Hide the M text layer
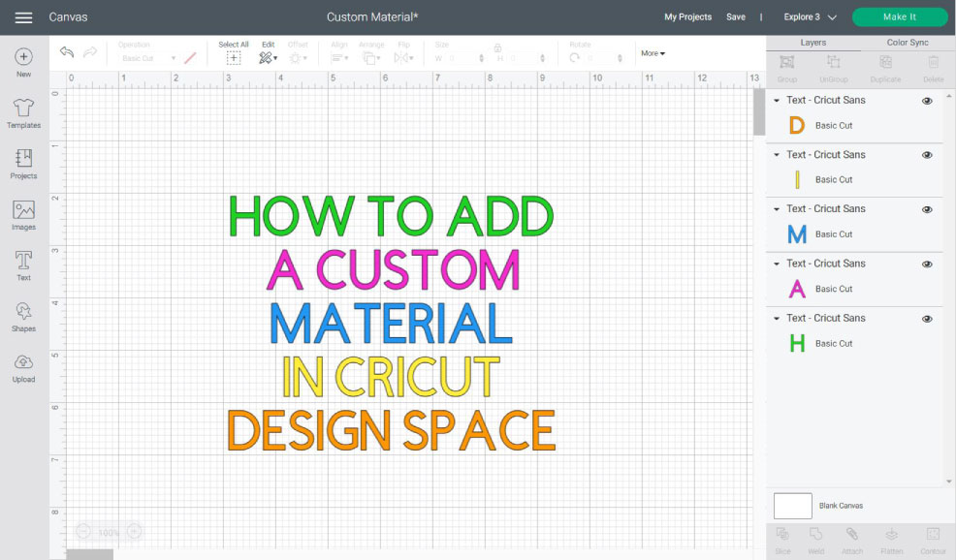The width and height of the screenshot is (956, 560). (927, 209)
